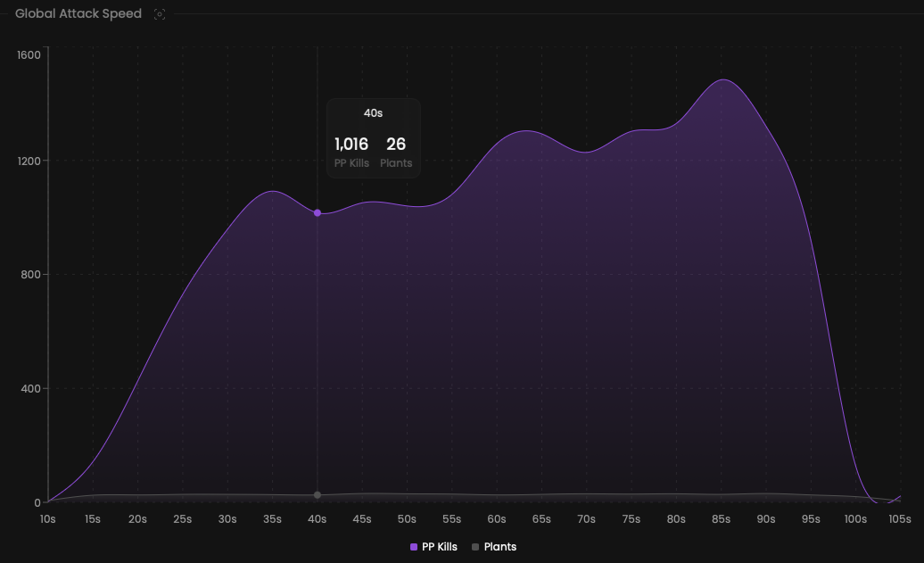Click the PP Kills value in the tooltip
924x563 pixels.
(351, 144)
